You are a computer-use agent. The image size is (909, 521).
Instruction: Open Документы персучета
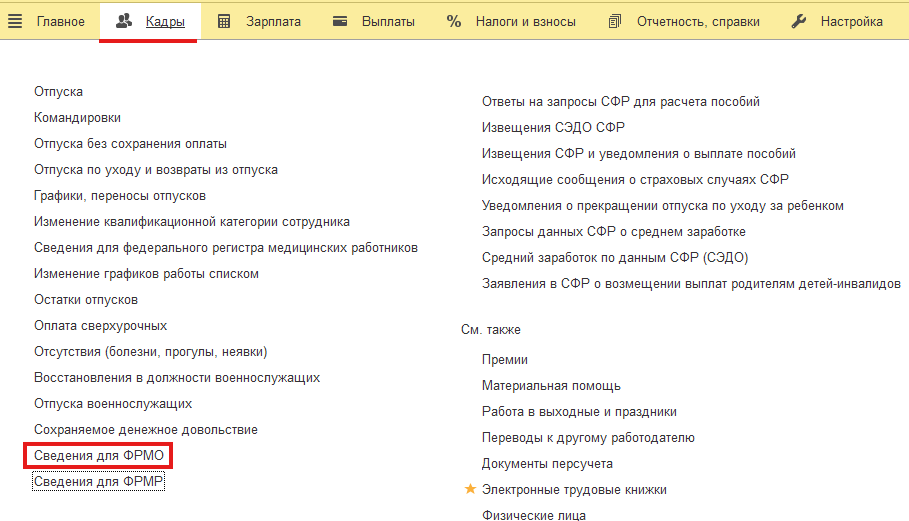coord(547,464)
